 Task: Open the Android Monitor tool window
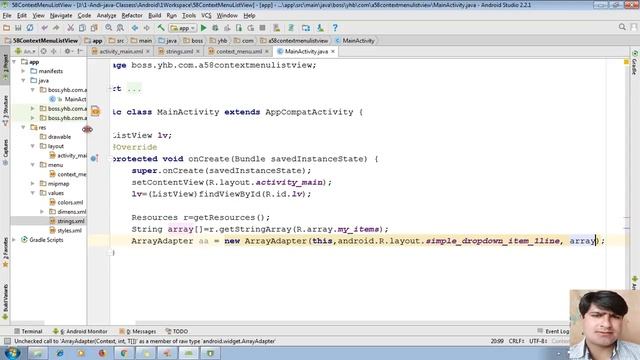click(80, 331)
